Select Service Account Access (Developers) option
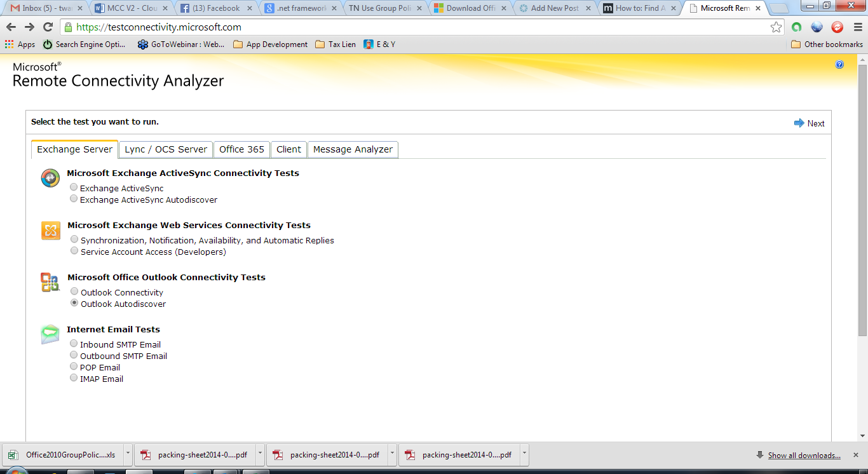Viewport: 868px width, 474px height. [74, 251]
